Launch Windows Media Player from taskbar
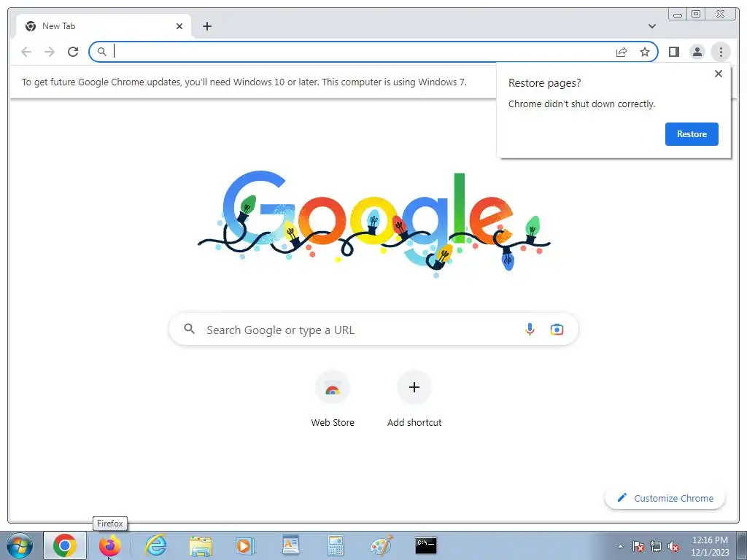747x560 pixels. point(245,545)
